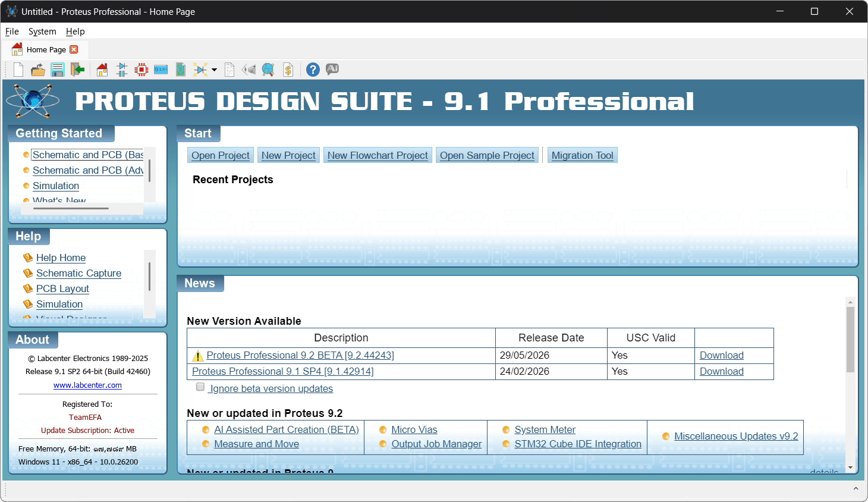Open Help Home link

pyautogui.click(x=61, y=258)
